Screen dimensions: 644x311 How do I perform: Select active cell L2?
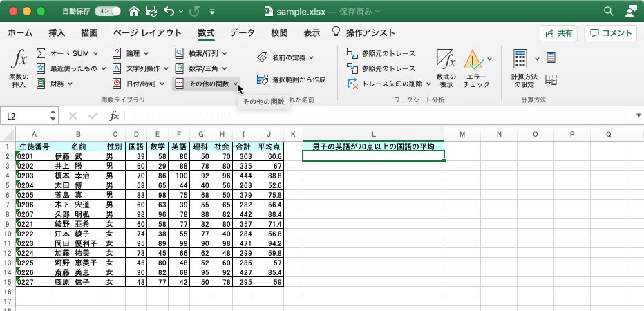tap(373, 156)
